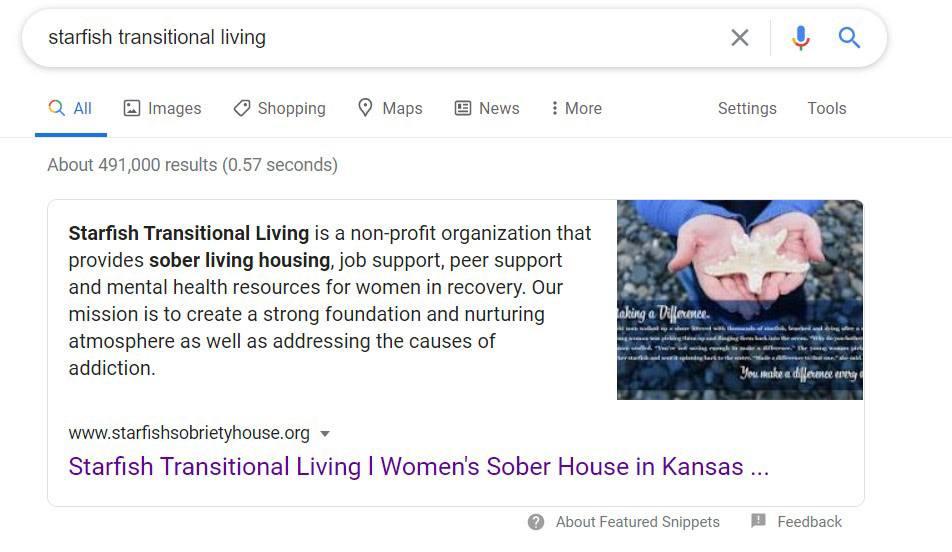Click the www.starfishsobrietyhouse.org URL text
Viewport: 952px width, 552px height.
click(189, 433)
